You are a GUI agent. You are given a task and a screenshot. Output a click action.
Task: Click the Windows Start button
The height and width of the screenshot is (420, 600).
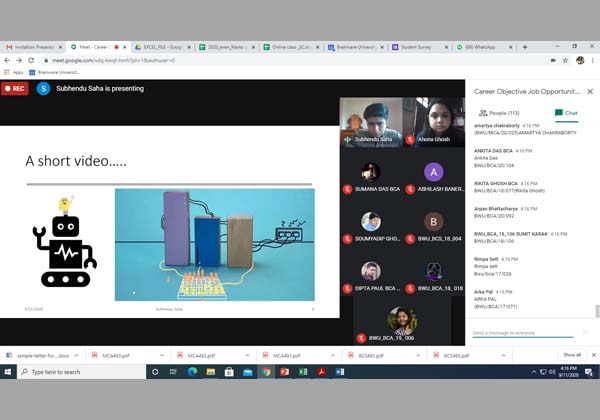9,372
